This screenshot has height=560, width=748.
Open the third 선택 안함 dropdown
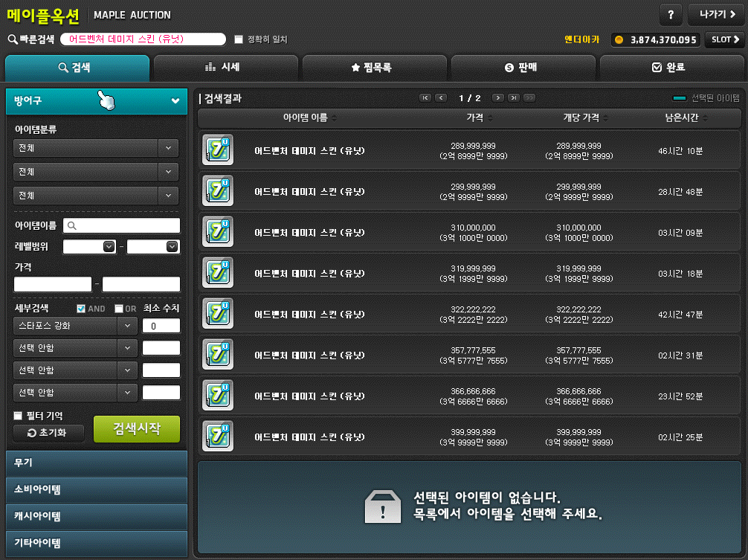coord(75,393)
